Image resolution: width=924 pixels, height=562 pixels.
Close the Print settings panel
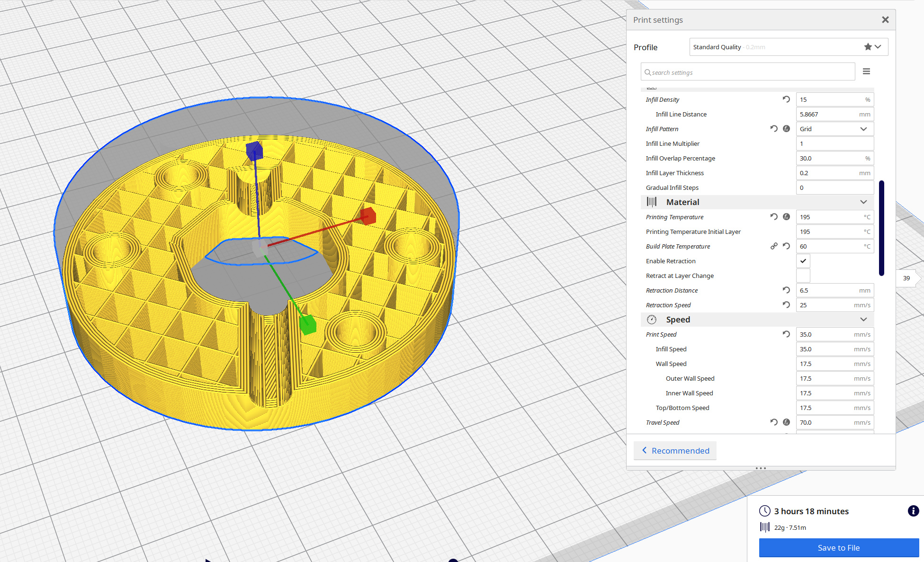(885, 20)
